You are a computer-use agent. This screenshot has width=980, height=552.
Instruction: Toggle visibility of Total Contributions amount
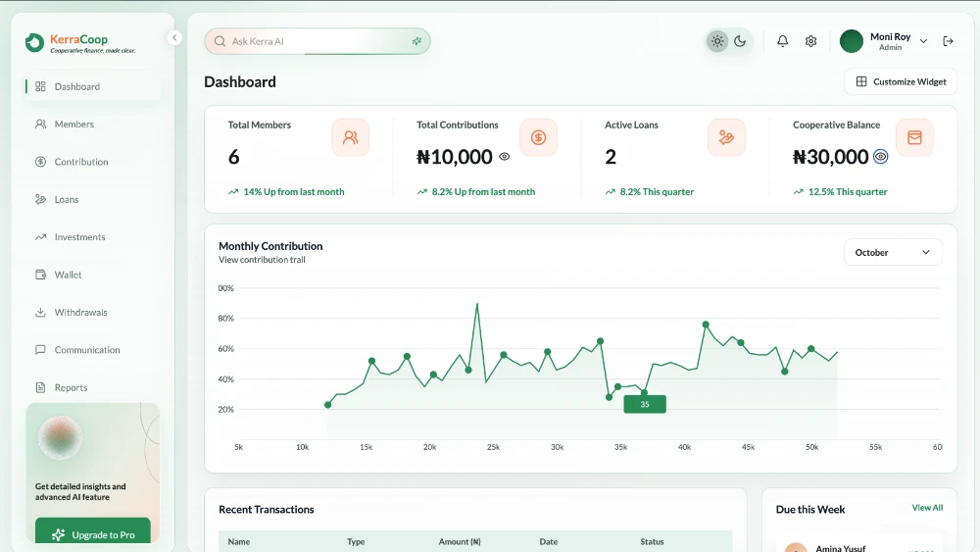505,157
